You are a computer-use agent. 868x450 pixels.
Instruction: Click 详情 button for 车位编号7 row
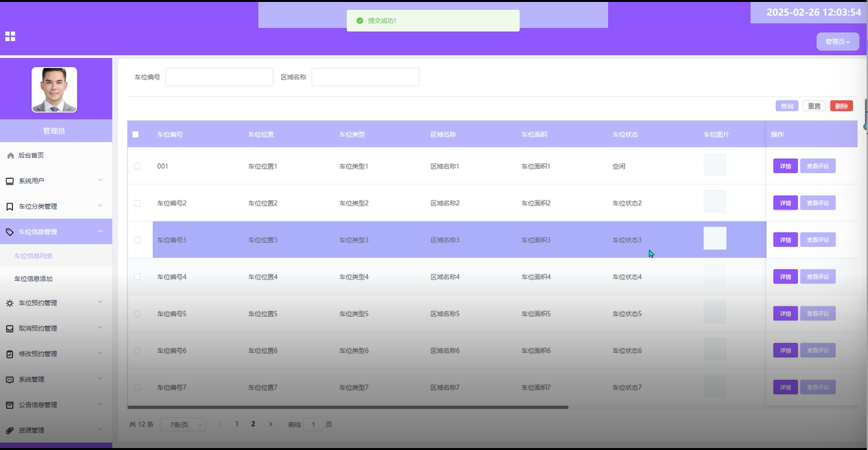785,387
